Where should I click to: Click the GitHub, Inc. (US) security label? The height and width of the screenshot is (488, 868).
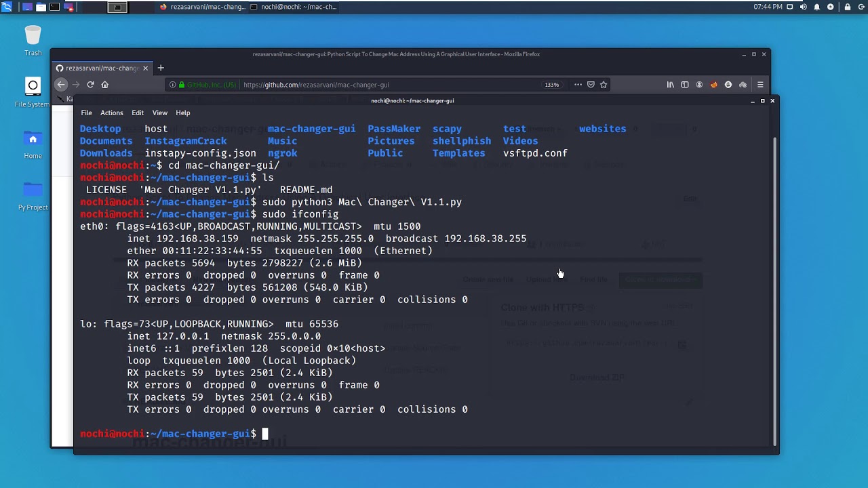pos(212,85)
